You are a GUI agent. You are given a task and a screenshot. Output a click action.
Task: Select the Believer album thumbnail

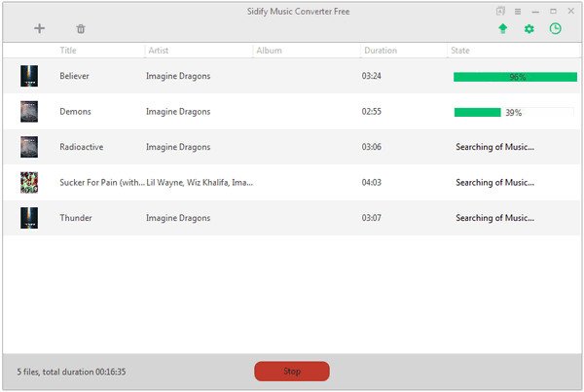pyautogui.click(x=29, y=76)
